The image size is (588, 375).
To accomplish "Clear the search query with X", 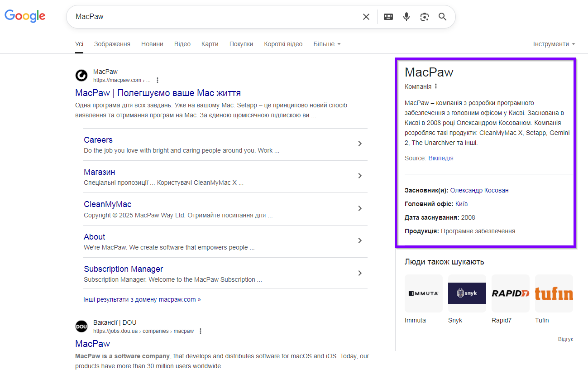I will click(366, 17).
